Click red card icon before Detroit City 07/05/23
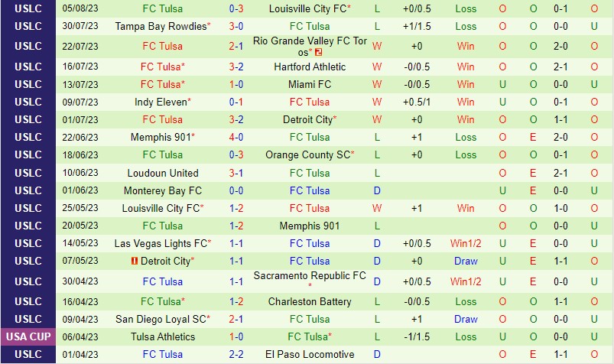This screenshot has height=364, width=614. click(x=135, y=261)
